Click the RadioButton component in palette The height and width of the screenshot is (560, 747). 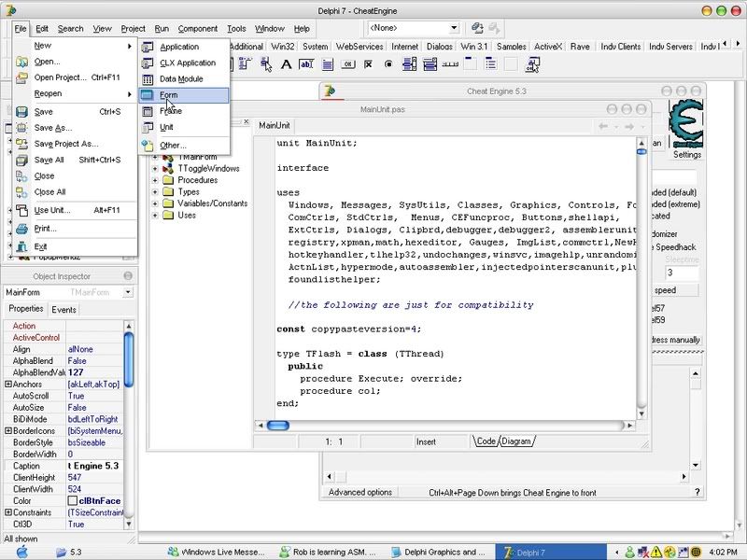[x=388, y=64]
